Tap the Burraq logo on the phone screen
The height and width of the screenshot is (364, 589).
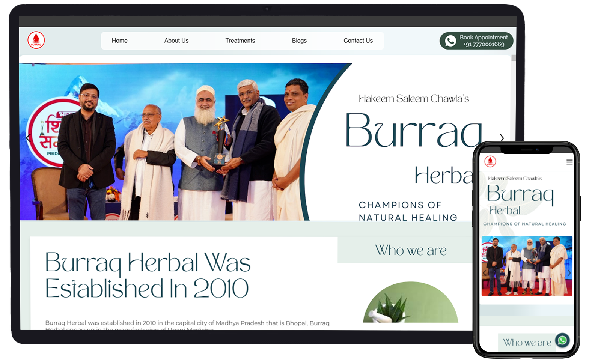click(490, 161)
